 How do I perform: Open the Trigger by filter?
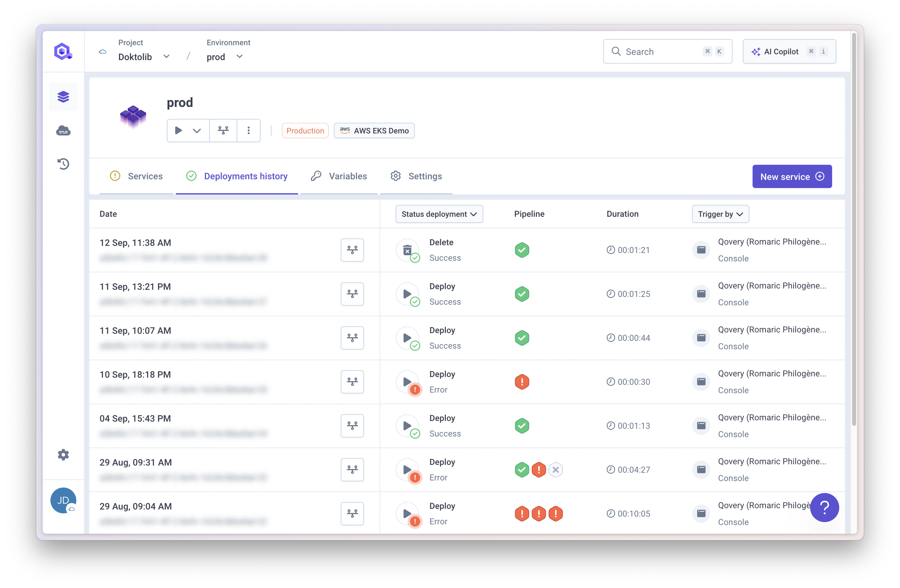tap(720, 214)
